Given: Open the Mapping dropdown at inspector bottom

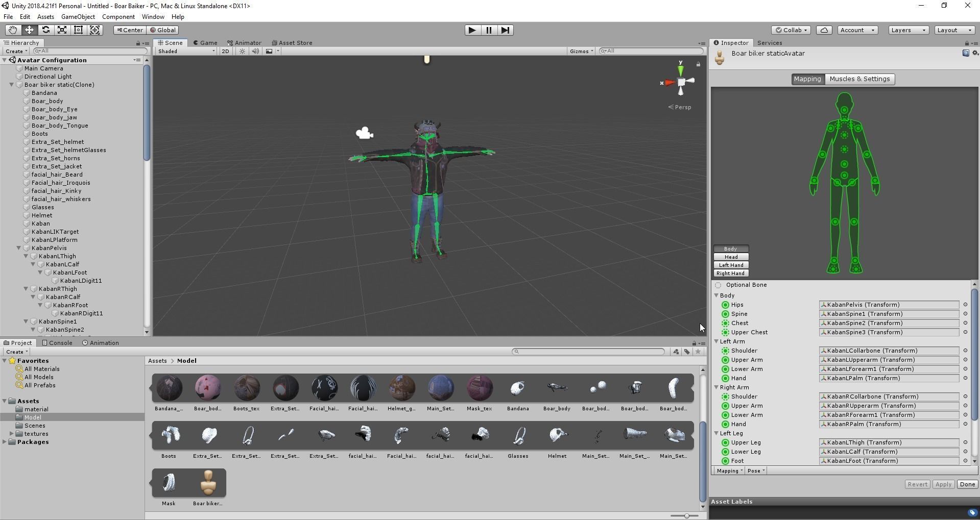Looking at the screenshot, I should click(x=729, y=471).
